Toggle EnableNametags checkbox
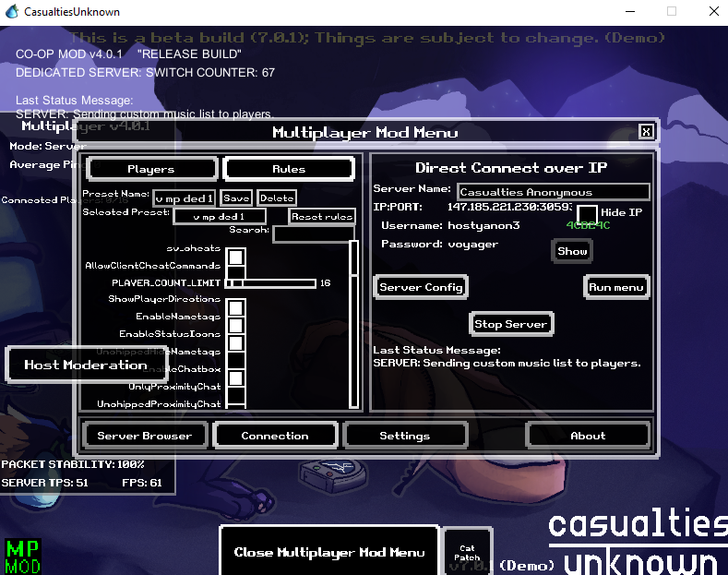 pyautogui.click(x=236, y=325)
